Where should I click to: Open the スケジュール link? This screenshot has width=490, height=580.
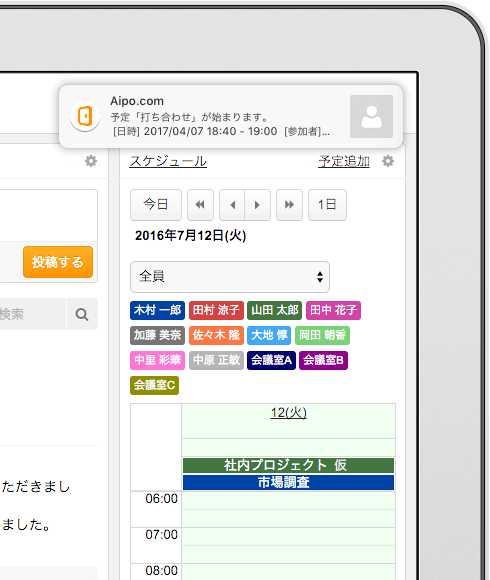pos(168,161)
